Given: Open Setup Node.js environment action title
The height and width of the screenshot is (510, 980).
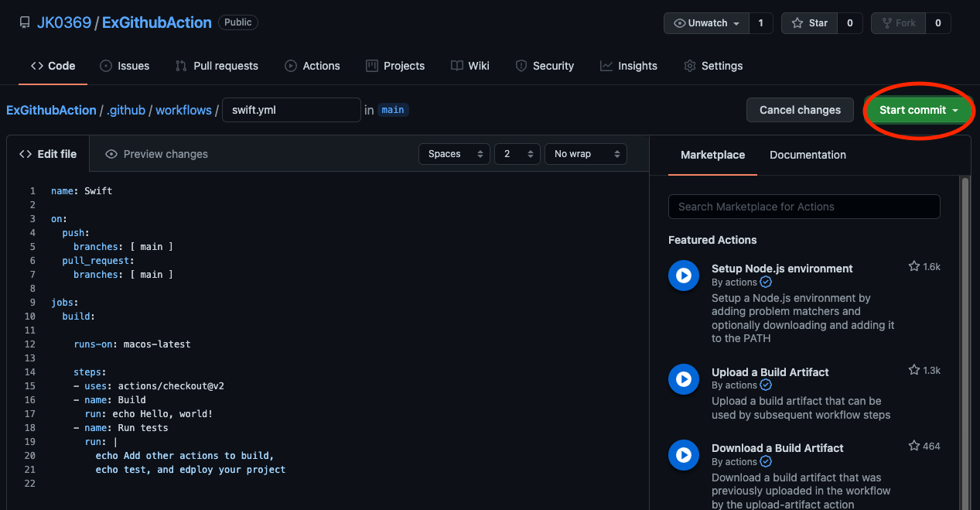Looking at the screenshot, I should click(x=782, y=269).
